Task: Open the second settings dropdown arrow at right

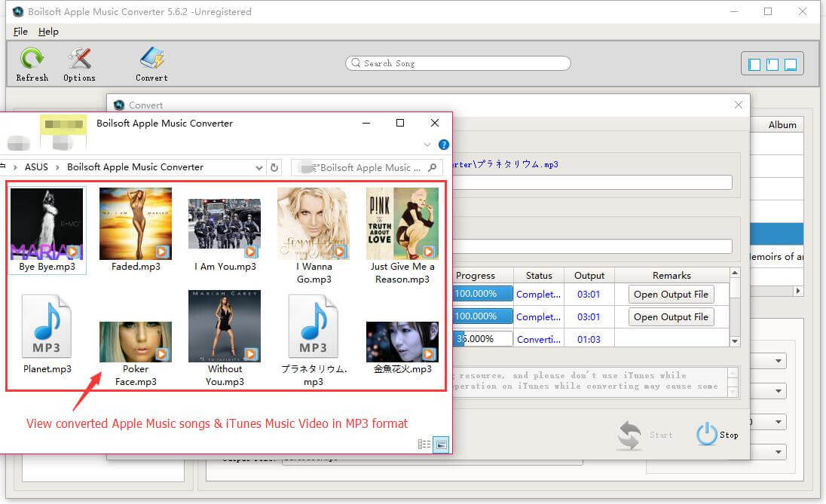Action: point(778,391)
